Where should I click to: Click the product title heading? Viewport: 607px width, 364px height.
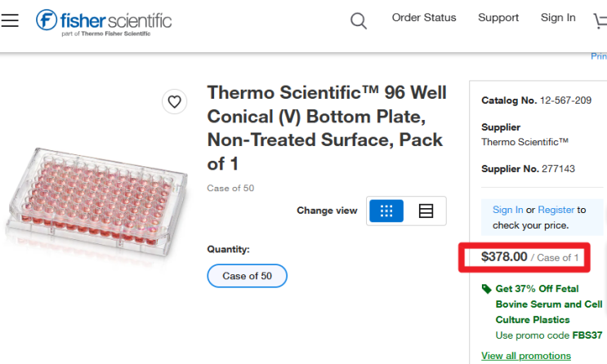coord(327,128)
